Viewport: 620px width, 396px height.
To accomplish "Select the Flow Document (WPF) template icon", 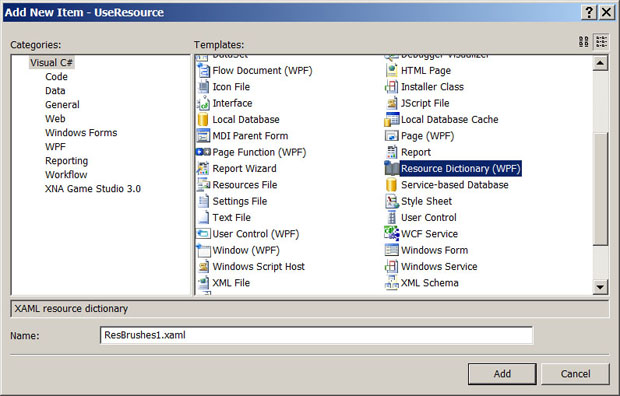I will pos(203,70).
